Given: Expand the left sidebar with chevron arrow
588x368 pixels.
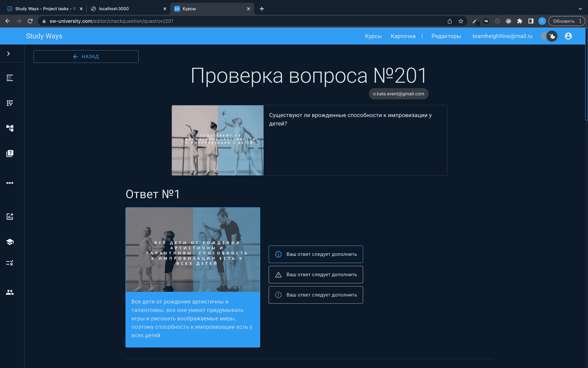Looking at the screenshot, I should click(9, 54).
